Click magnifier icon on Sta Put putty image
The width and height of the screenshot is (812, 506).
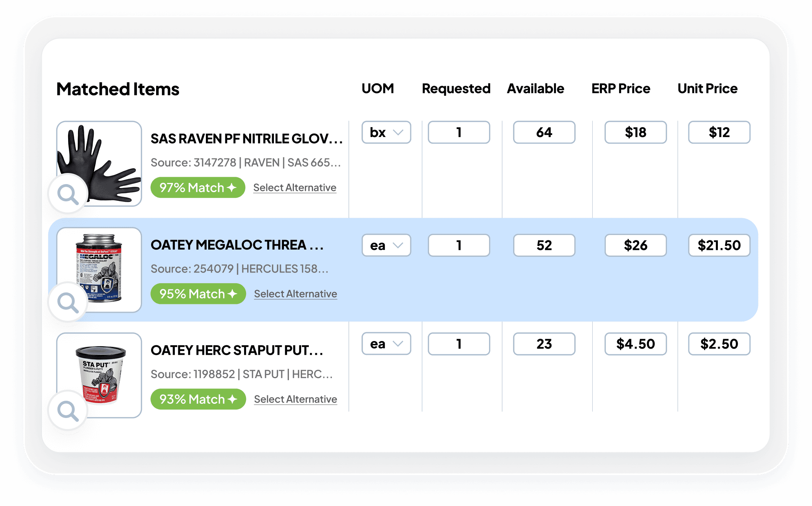[68, 411]
